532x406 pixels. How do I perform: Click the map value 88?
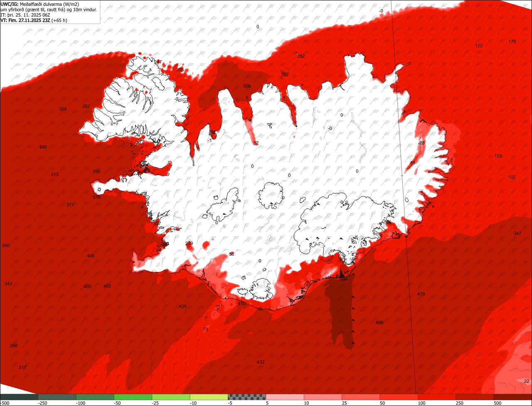413,163
